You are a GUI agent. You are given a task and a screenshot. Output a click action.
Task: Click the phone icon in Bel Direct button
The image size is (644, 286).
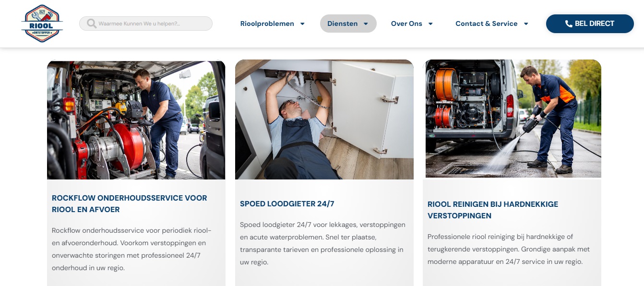point(569,24)
